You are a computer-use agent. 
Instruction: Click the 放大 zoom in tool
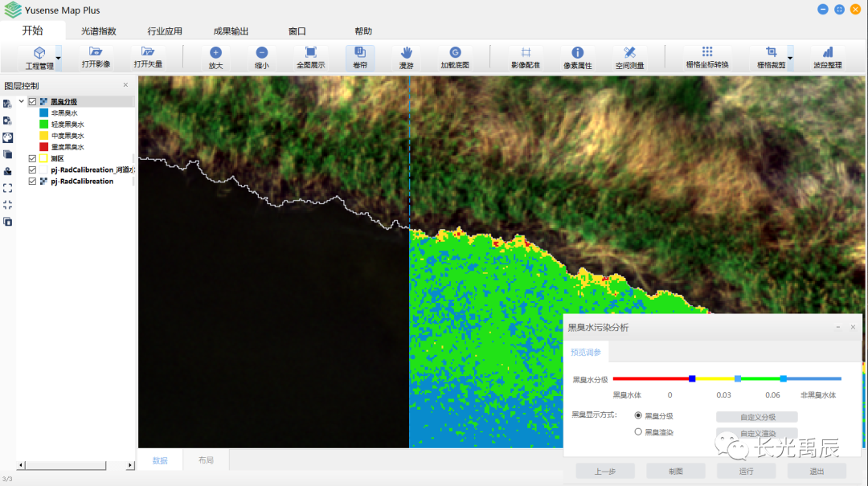tap(215, 57)
